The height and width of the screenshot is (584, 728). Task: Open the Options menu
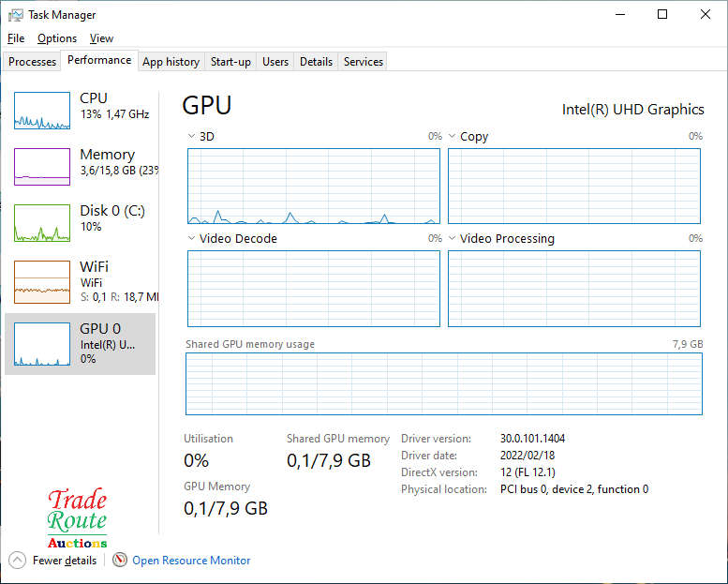[x=57, y=38]
